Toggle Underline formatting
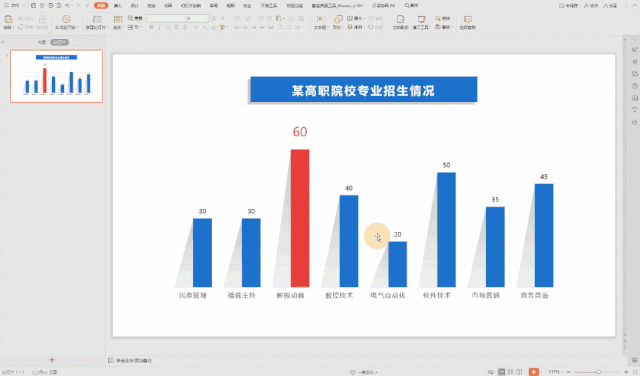The image size is (640, 376). 168,27
